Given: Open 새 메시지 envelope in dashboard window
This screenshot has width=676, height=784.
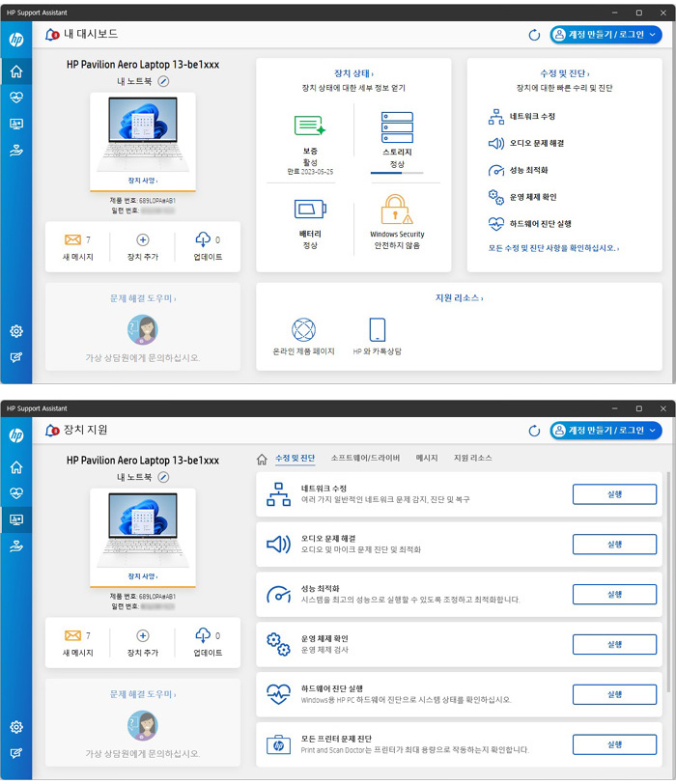Looking at the screenshot, I should coord(72,240).
